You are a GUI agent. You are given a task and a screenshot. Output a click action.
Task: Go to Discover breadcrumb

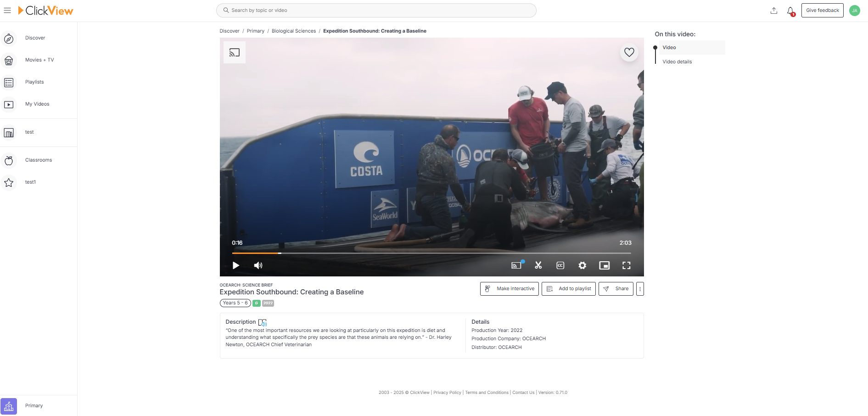pyautogui.click(x=230, y=31)
